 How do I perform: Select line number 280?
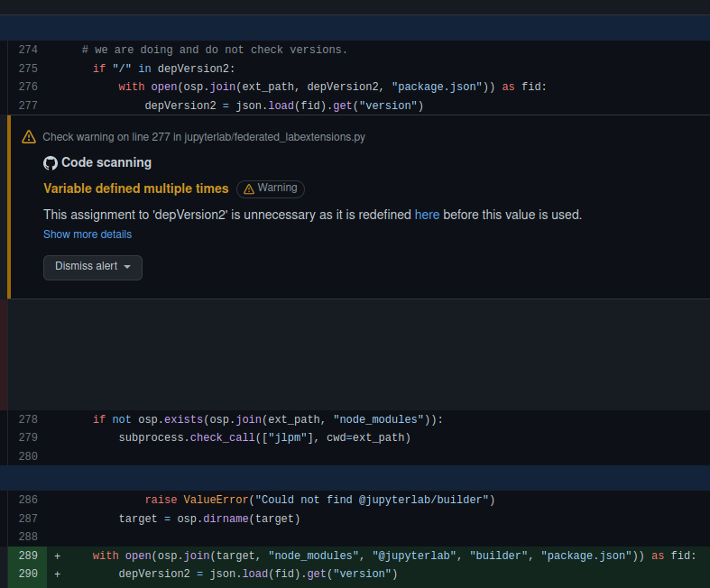(28, 456)
